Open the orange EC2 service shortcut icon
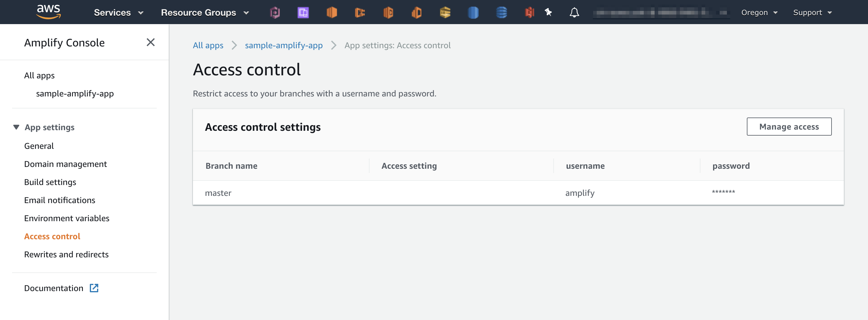Viewport: 868px width, 320px height. pos(332,12)
